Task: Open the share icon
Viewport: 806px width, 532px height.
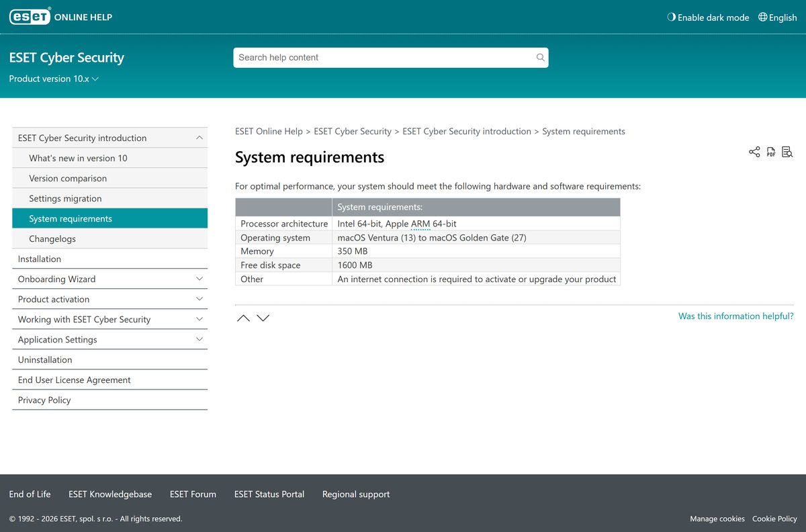Action: pyautogui.click(x=754, y=152)
